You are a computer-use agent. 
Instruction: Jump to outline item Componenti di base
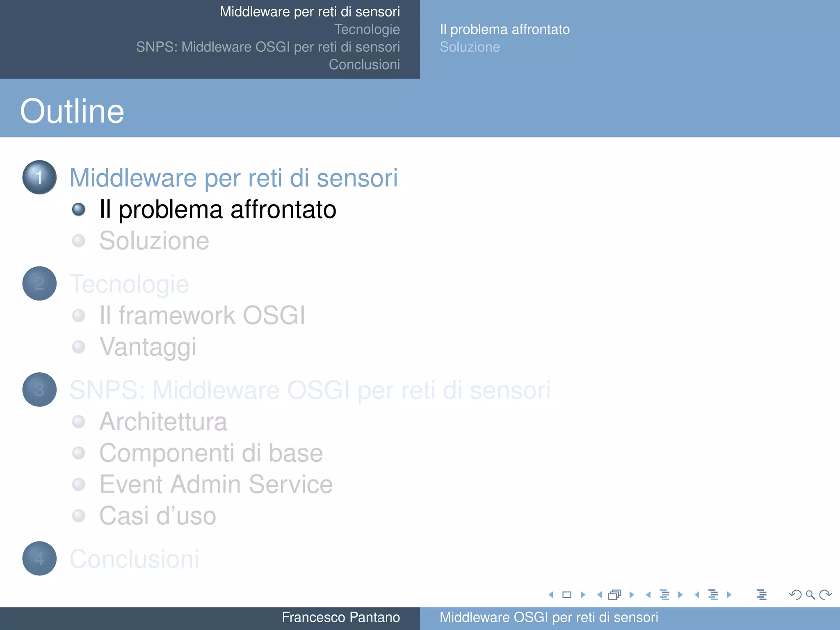211,453
